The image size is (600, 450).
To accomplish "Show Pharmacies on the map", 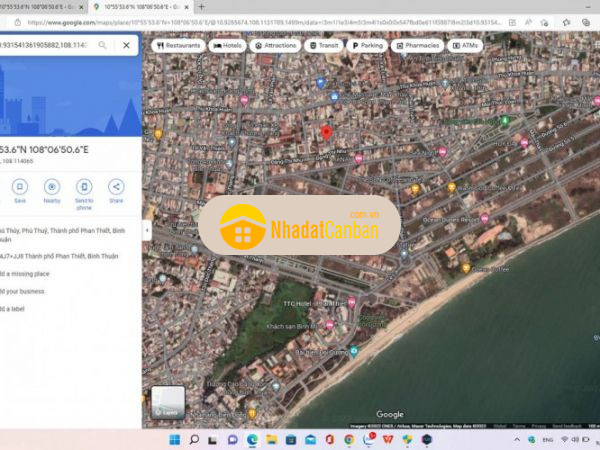I will [x=416, y=45].
